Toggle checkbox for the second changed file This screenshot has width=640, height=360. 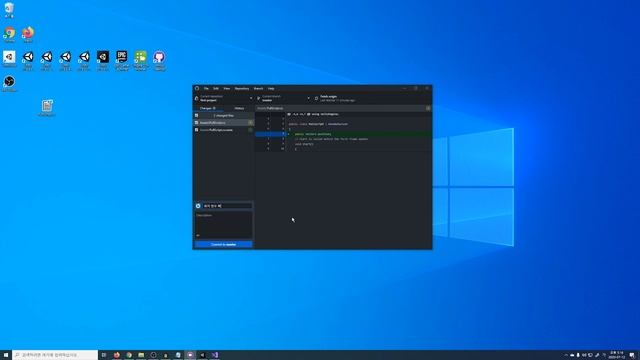point(196,130)
